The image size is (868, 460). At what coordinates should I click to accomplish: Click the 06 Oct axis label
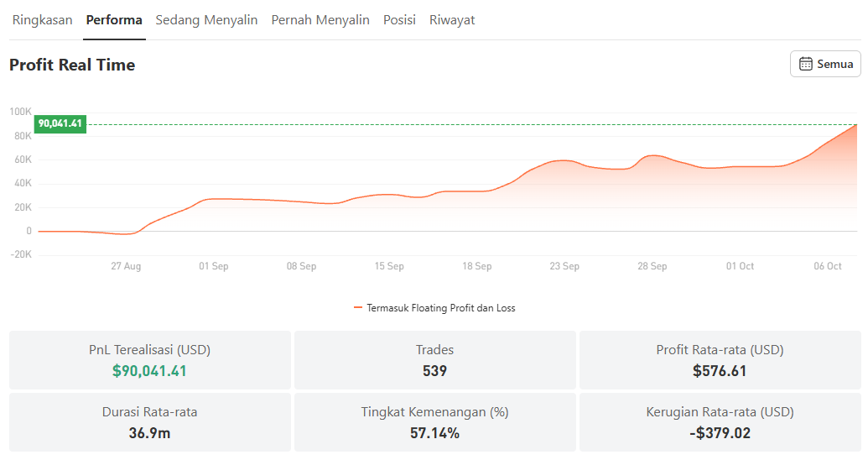pyautogui.click(x=828, y=266)
